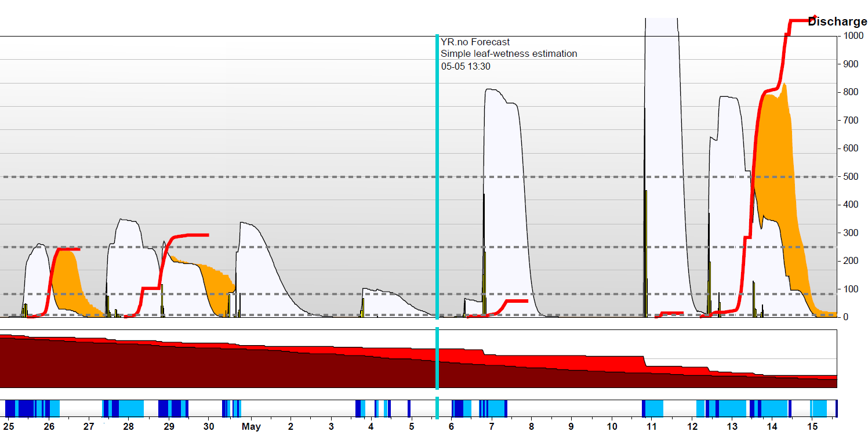Screen dimensions: 868x435
Task: Click the tall yellow rain bar on May 7
Action: click(x=485, y=284)
